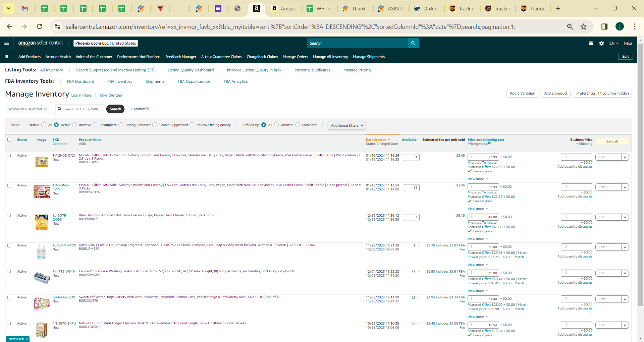Sort by the Date Created column
Viewport: 644px width, 342px height.
(x=378, y=140)
